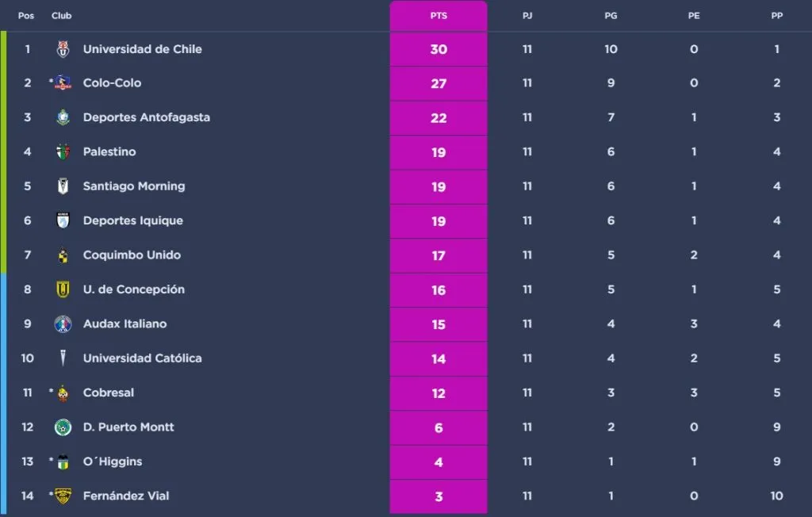Click the PJ column header
The image size is (812, 517).
(527, 14)
